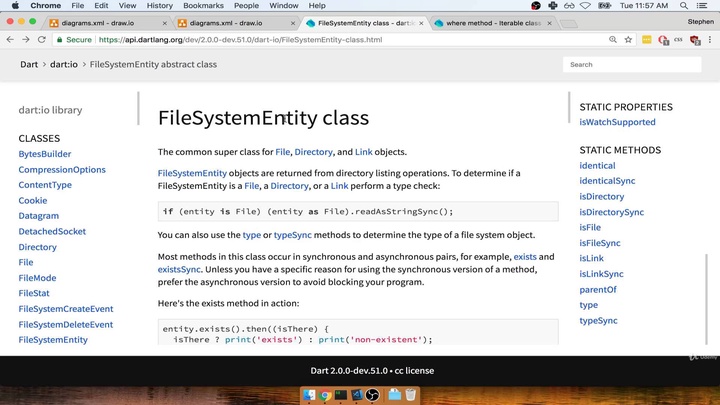Open Finder from the dock
This screenshot has width=720, height=405.
point(309,395)
